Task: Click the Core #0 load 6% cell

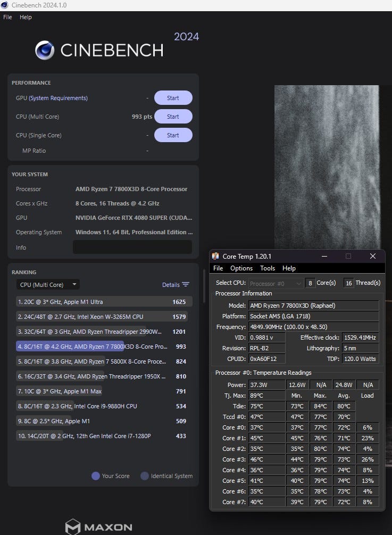Action: point(368,427)
